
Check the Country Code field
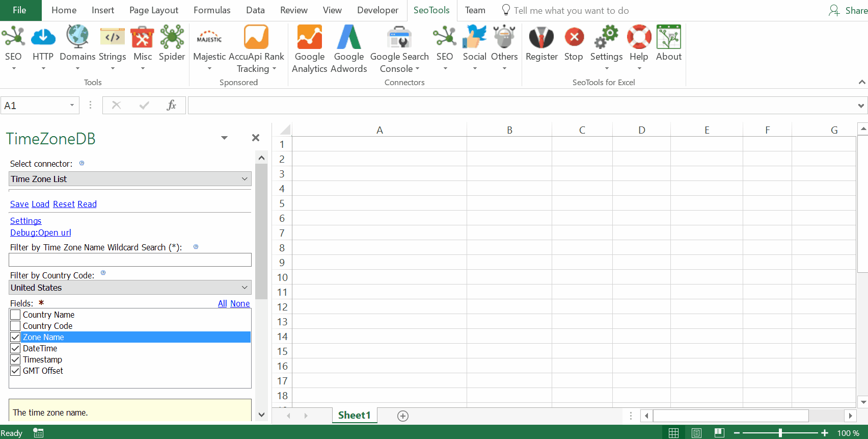15,326
